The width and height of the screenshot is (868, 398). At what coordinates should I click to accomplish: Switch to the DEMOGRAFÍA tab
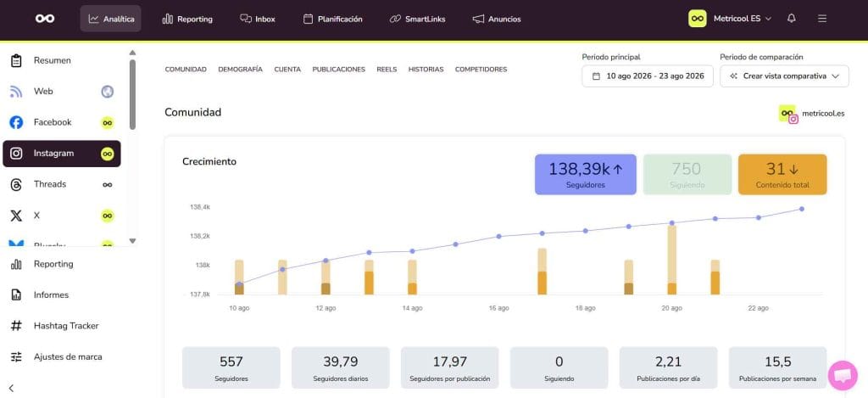click(x=240, y=70)
